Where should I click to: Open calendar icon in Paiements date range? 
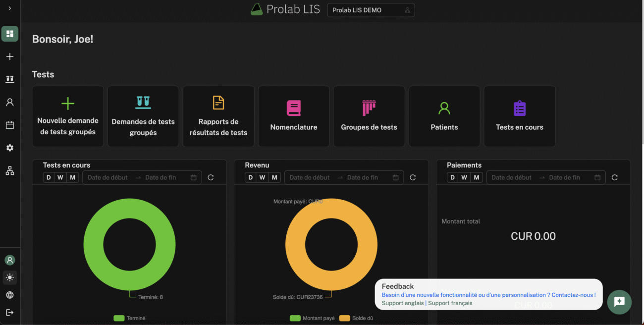[x=598, y=177]
